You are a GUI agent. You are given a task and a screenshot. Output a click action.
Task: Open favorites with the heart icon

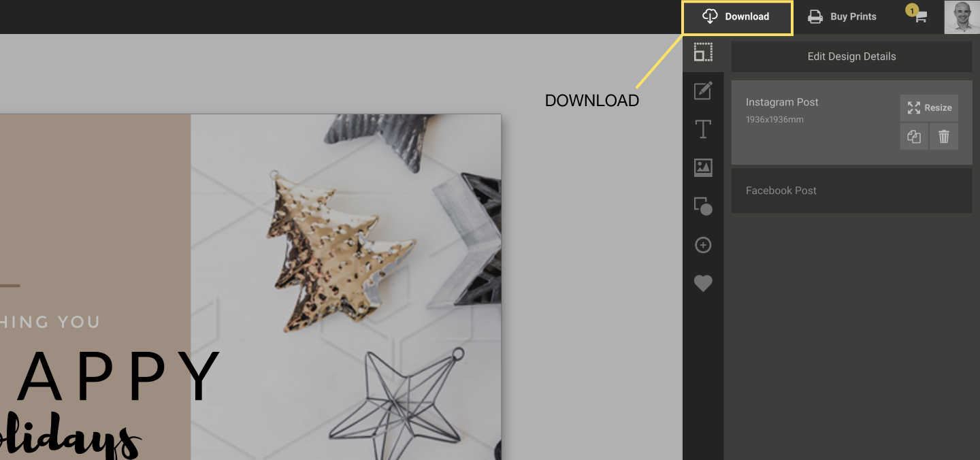coord(703,283)
